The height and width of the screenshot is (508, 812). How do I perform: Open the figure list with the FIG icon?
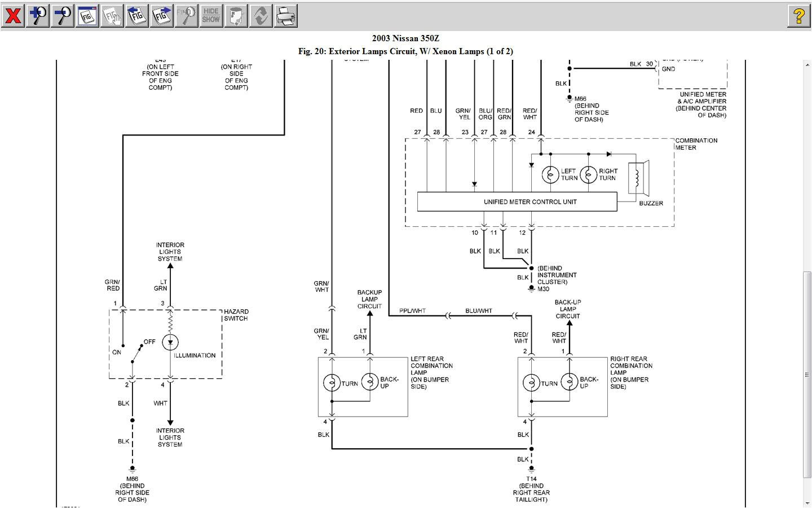pyautogui.click(x=87, y=15)
